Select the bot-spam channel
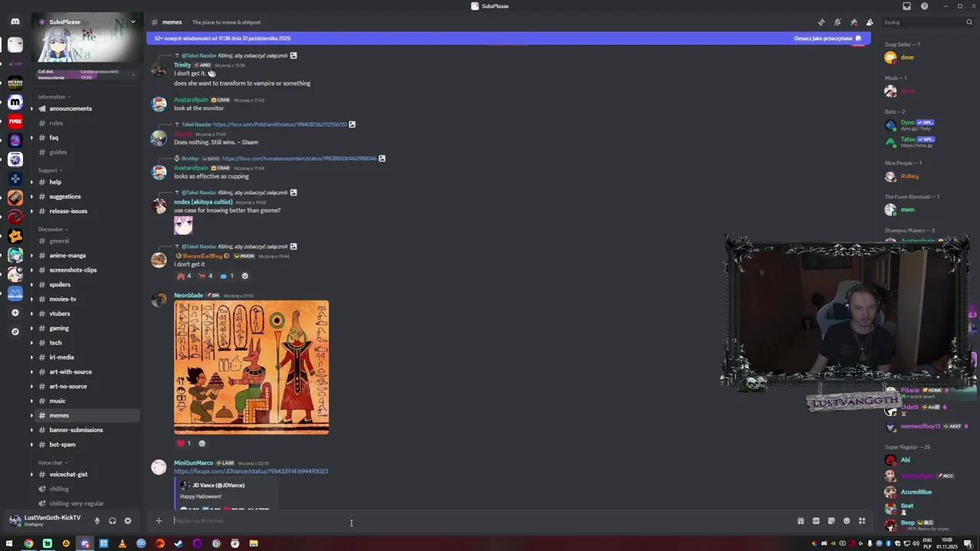This screenshot has height=551, width=980. point(85,445)
